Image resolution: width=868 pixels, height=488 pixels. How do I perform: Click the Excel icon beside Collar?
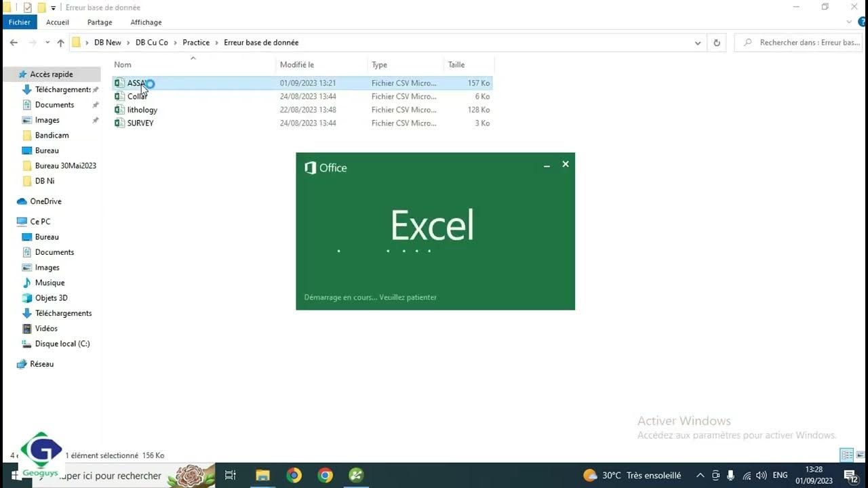[x=119, y=96]
